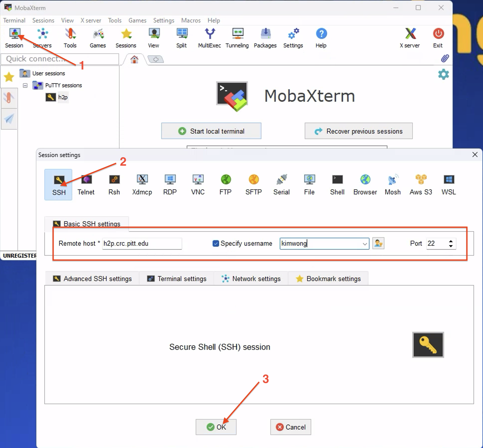Open the X server menu
This screenshot has width=483, height=448.
91,20
